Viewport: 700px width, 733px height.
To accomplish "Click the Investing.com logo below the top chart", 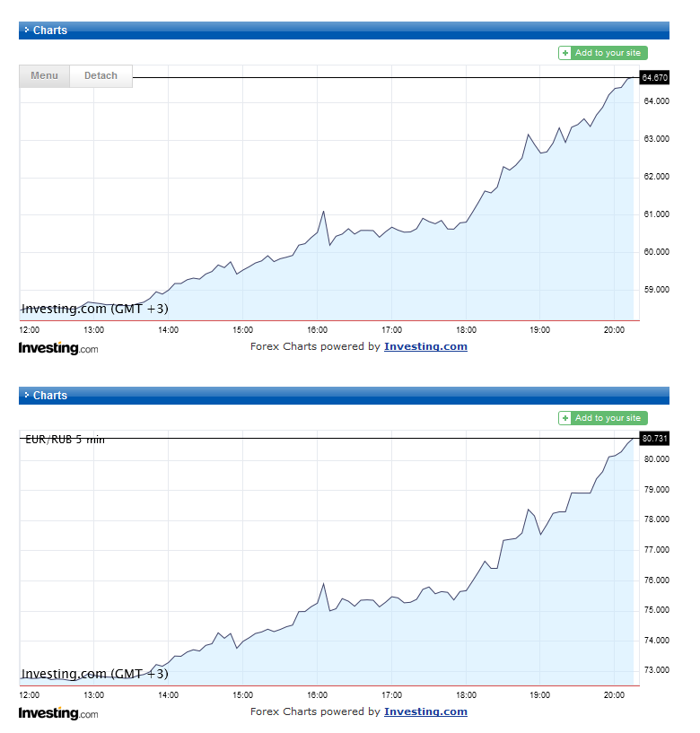I will [58, 348].
